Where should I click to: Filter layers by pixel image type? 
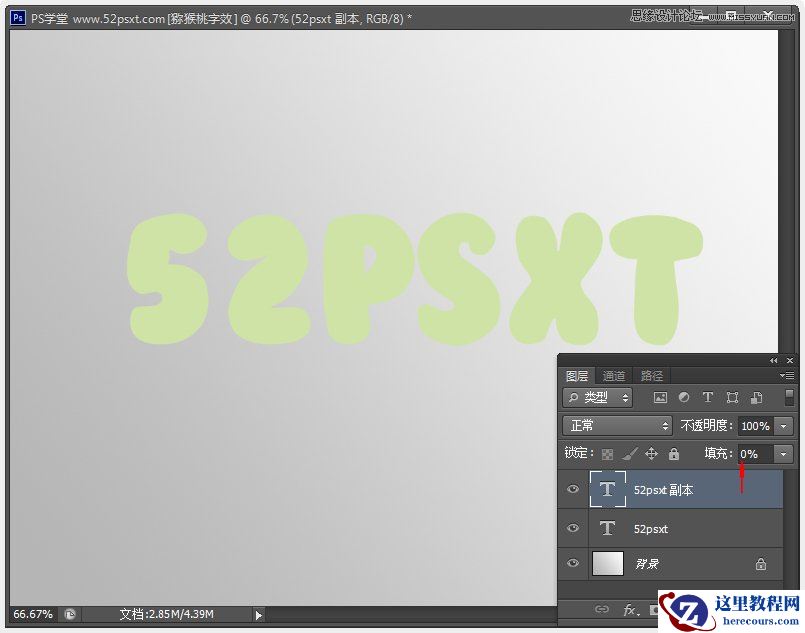(660, 397)
